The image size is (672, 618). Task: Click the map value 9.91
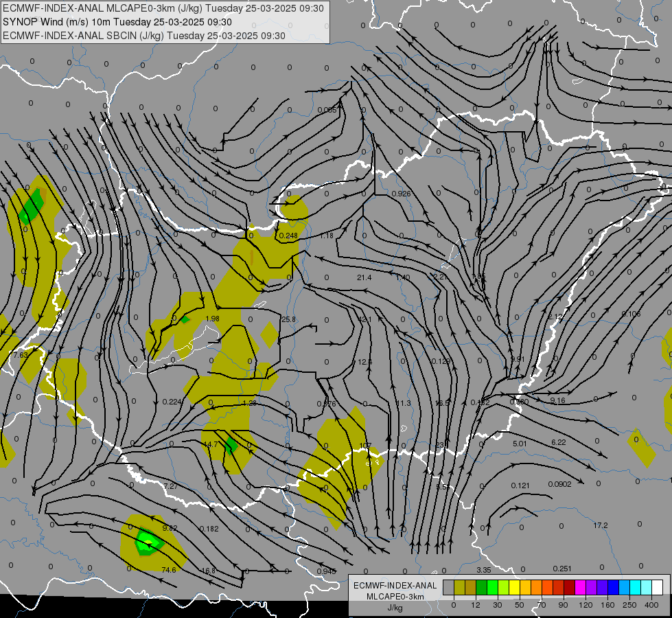518,359
